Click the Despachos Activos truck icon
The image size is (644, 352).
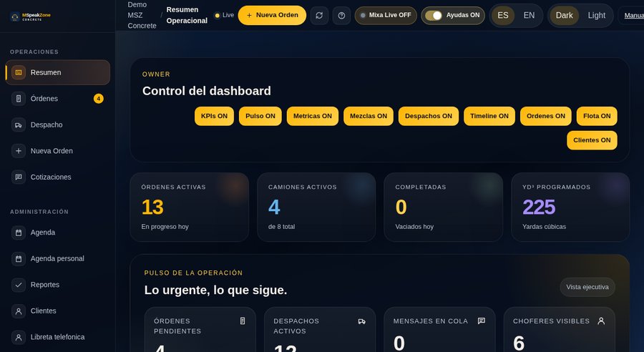click(x=362, y=321)
